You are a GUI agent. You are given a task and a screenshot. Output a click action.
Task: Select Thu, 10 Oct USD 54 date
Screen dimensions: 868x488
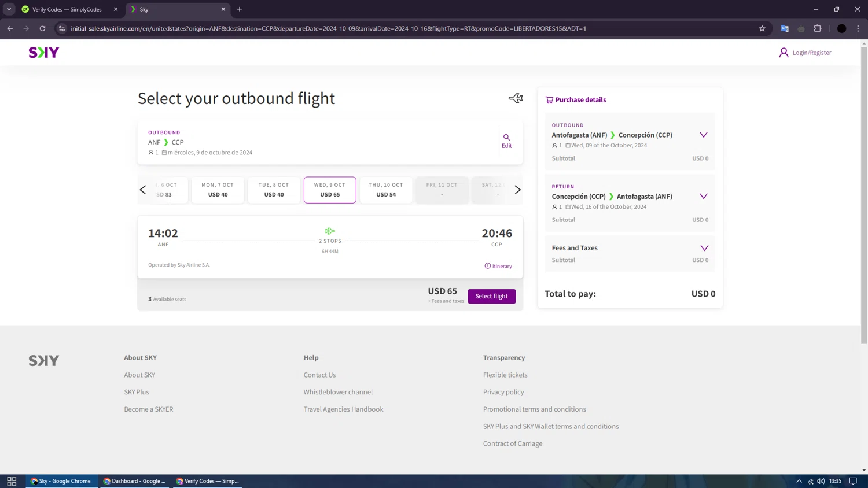(x=386, y=190)
